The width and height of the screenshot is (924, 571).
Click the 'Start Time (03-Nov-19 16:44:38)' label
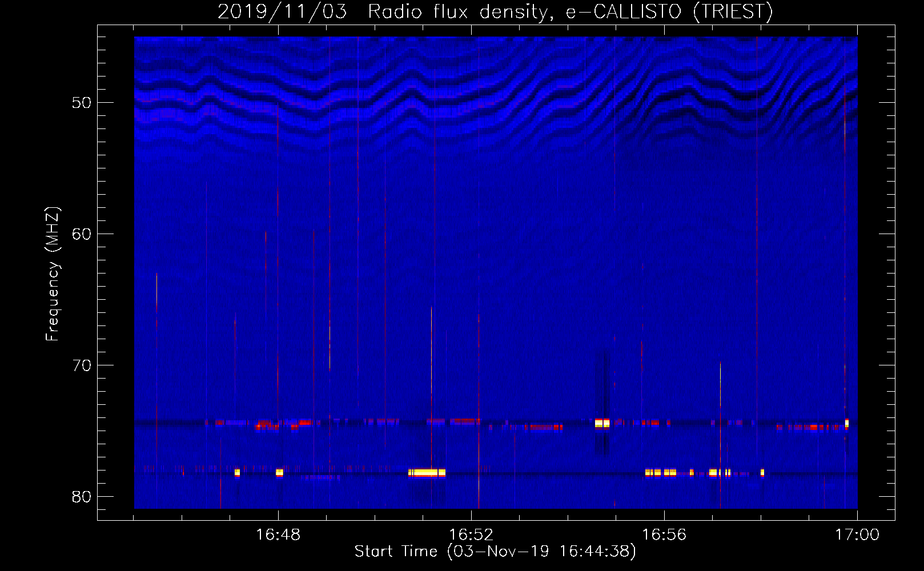tap(495, 552)
